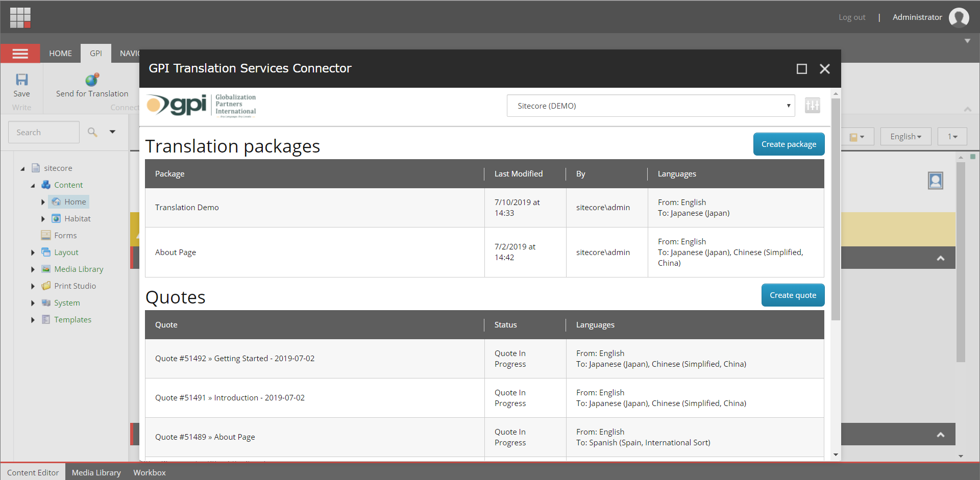Click the user profile avatar icon
980x480 pixels.
click(x=960, y=17)
